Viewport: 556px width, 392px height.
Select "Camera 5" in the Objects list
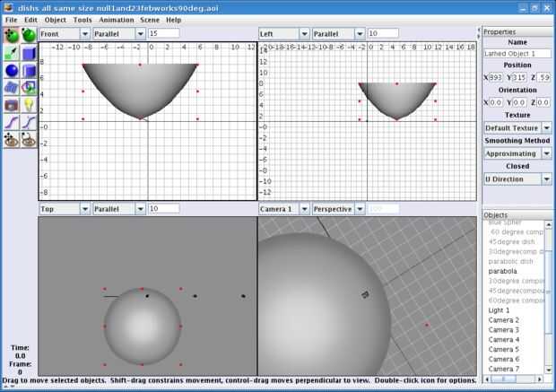tap(503, 349)
